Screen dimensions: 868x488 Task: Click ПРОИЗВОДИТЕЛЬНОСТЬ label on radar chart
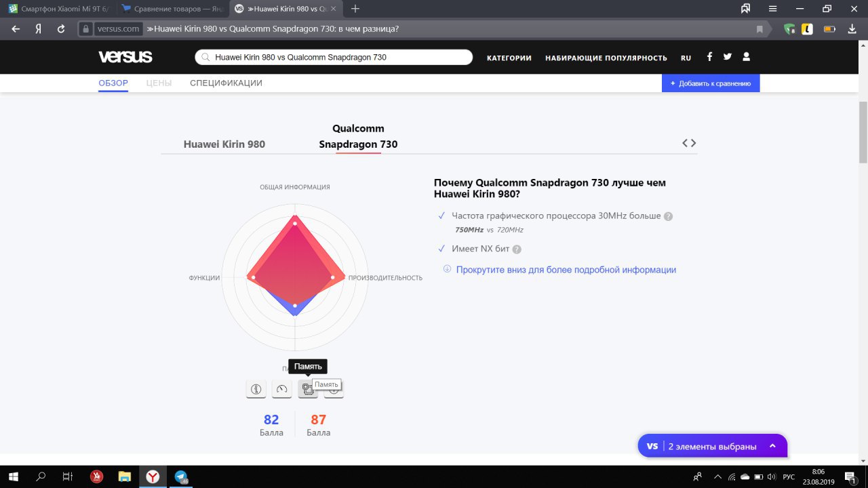385,278
